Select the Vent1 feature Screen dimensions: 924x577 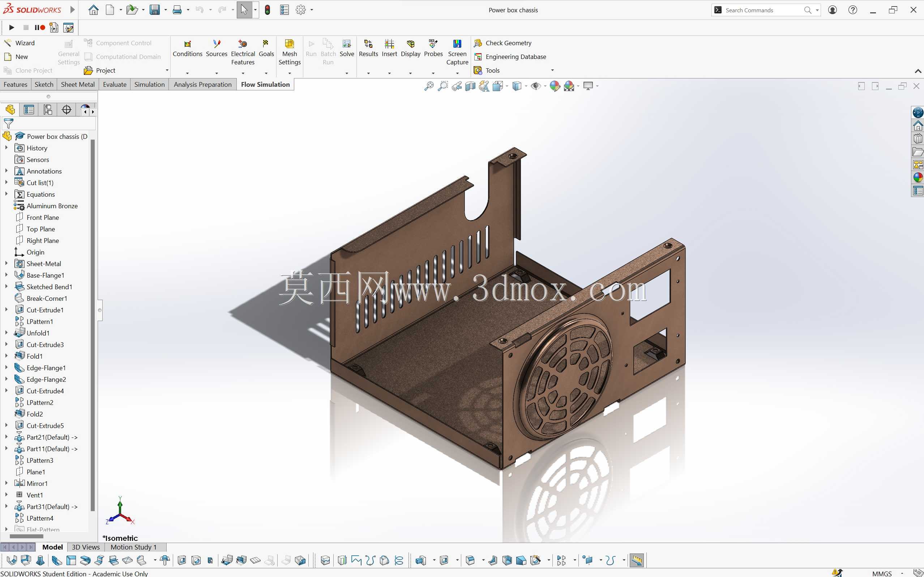coord(29,495)
